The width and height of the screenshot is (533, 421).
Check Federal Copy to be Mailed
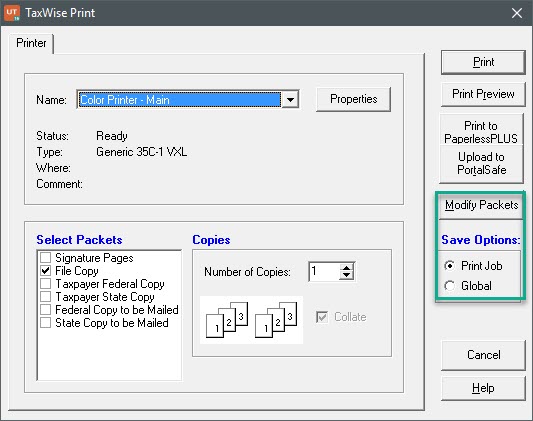click(x=46, y=309)
